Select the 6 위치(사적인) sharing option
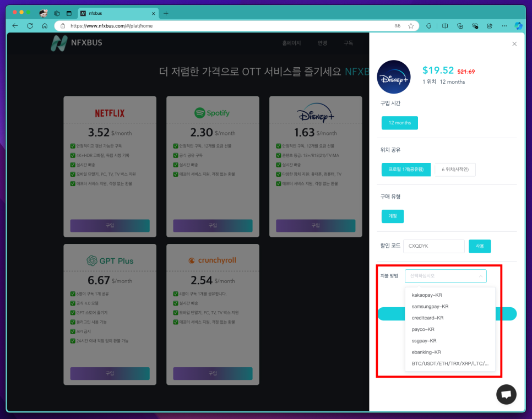This screenshot has width=532, height=419. (x=455, y=169)
